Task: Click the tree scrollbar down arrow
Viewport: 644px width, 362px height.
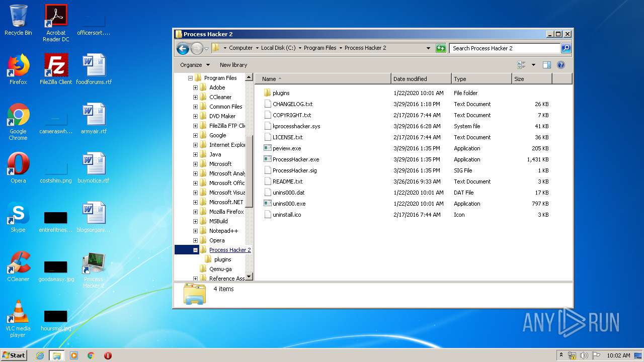Action: [249, 277]
